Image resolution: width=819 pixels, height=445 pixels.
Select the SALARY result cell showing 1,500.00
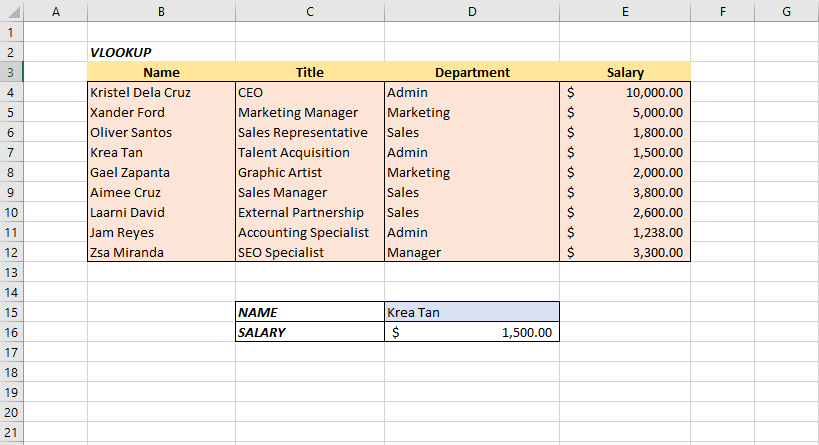click(472, 332)
